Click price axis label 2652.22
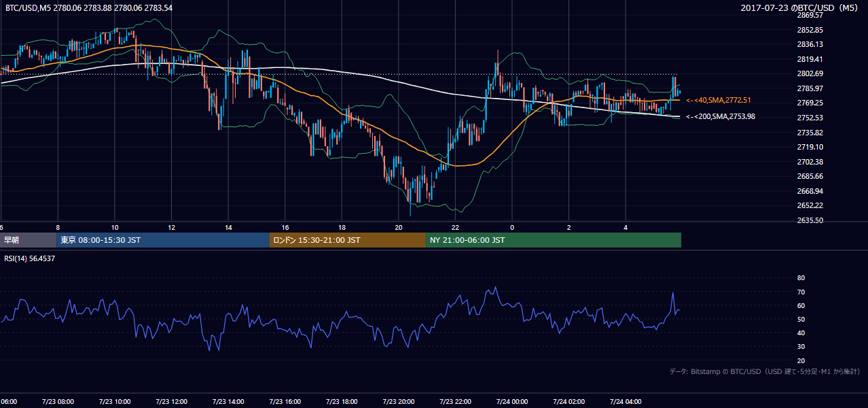Screen dimensions: 868x408 point(810,205)
